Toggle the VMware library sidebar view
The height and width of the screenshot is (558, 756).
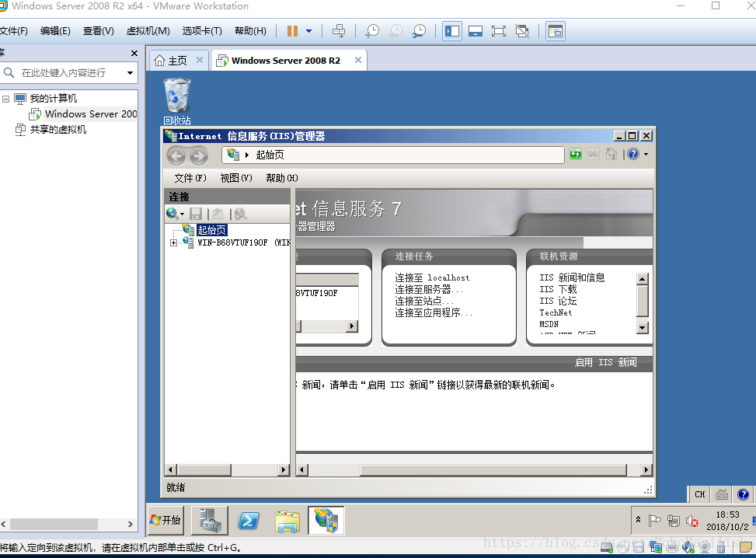point(452,31)
